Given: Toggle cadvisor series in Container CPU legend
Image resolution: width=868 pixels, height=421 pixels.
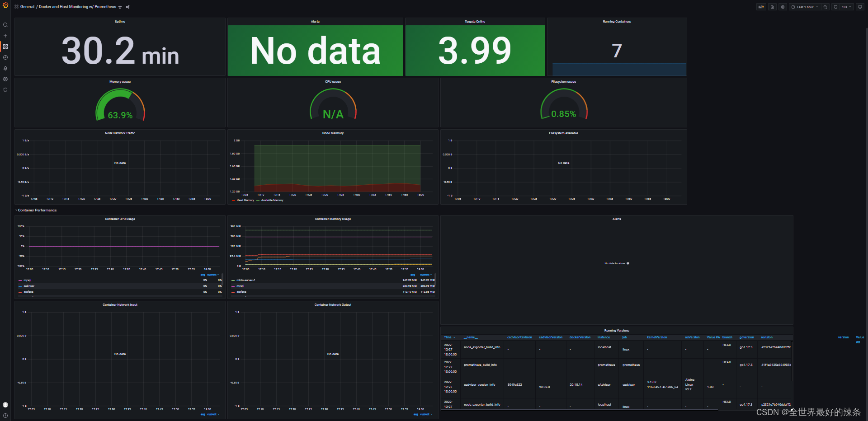Looking at the screenshot, I should click(29, 286).
